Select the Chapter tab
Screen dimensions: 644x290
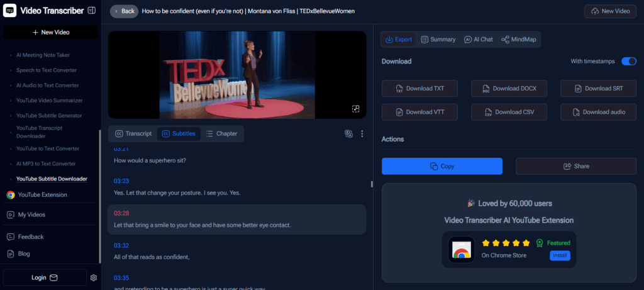coord(222,133)
